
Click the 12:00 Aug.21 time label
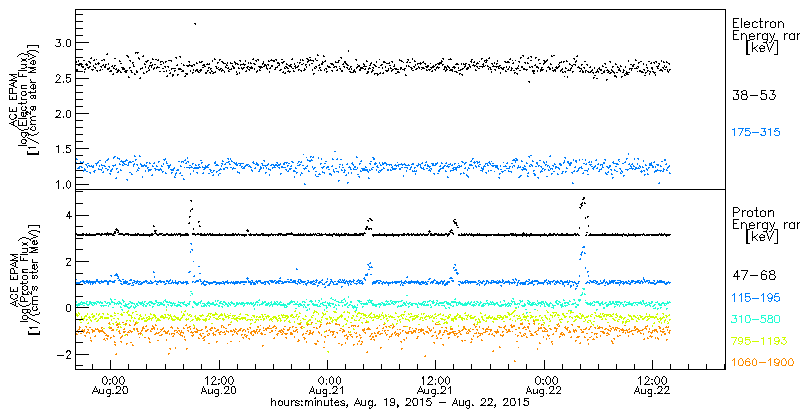(x=436, y=385)
